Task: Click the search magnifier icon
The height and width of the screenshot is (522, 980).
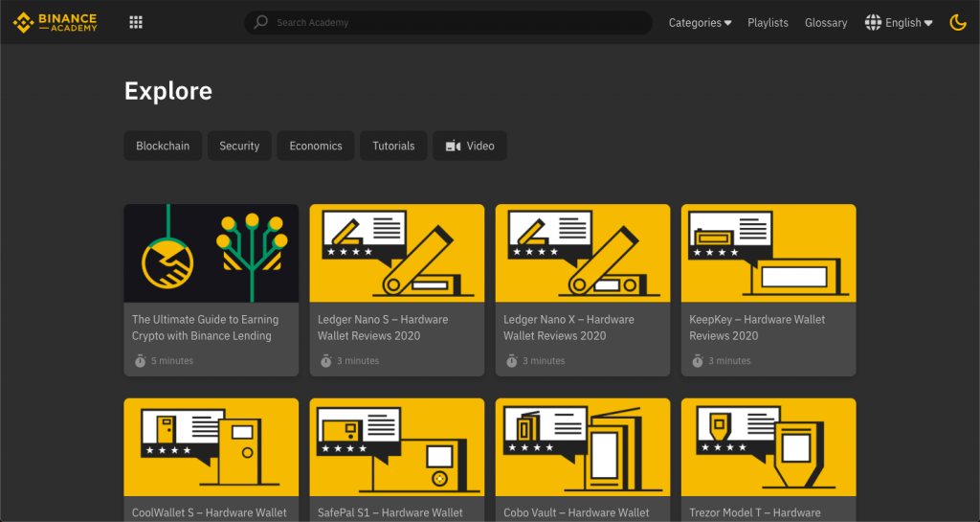Action: [x=260, y=22]
